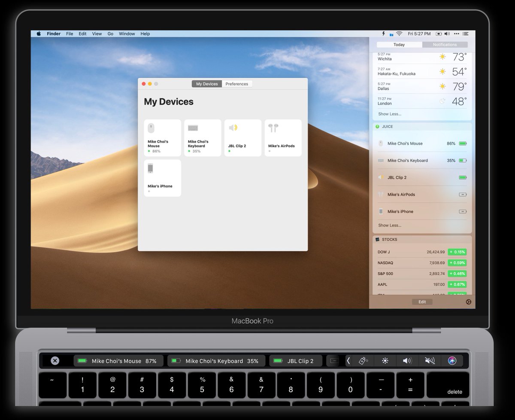
Task: Select Mike Choi's Keyboard row in Juice widget
Action: click(x=422, y=160)
